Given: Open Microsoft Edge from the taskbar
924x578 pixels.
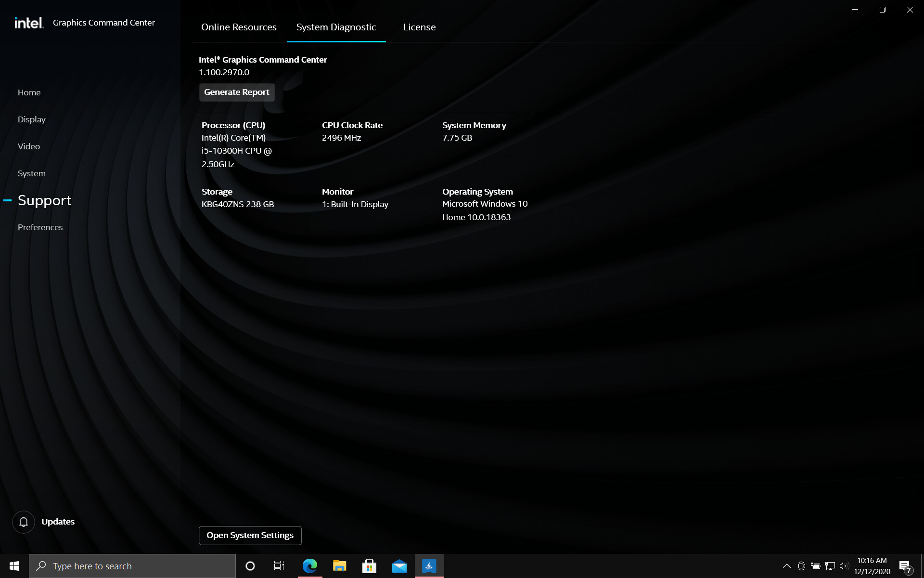Looking at the screenshot, I should pyautogui.click(x=310, y=566).
